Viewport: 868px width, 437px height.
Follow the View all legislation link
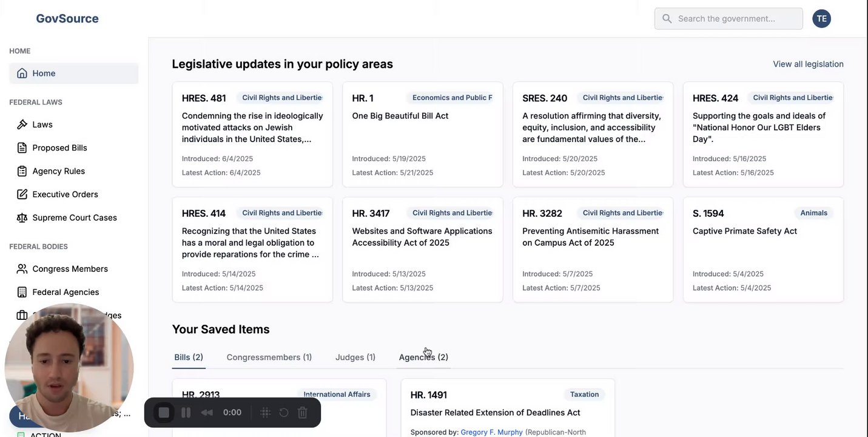pyautogui.click(x=808, y=64)
